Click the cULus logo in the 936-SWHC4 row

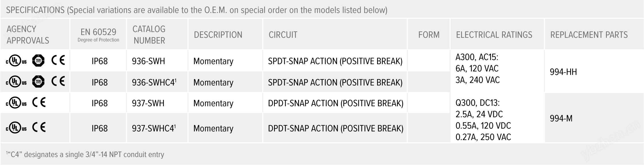(16, 82)
